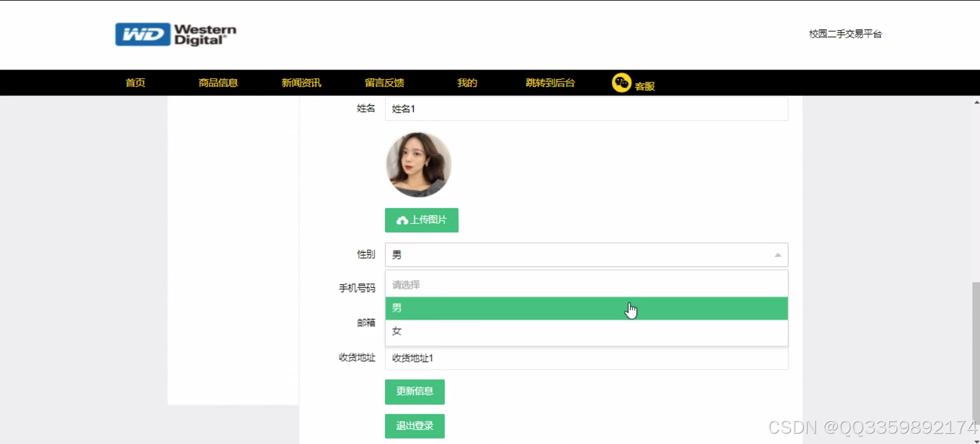Open 留言反馈 in the navigation bar
Image resolution: width=980 pixels, height=444 pixels.
[x=384, y=83]
